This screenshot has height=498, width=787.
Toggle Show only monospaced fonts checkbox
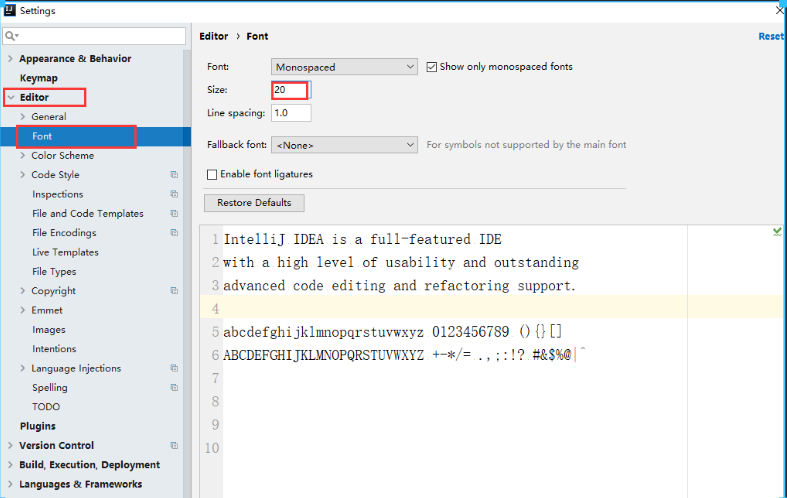coord(432,67)
